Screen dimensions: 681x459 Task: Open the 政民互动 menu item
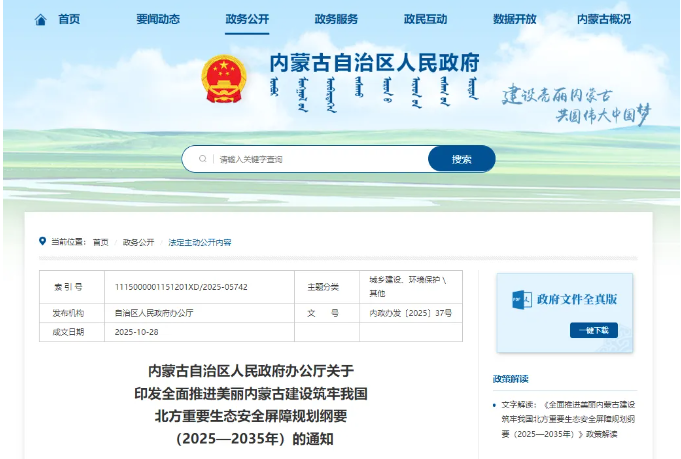pyautogui.click(x=425, y=19)
